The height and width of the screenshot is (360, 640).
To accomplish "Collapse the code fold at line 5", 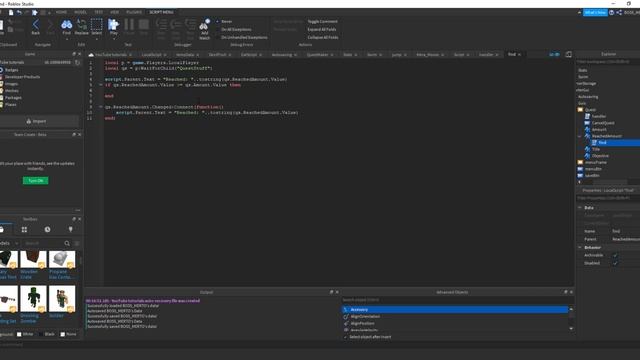I will click(x=101, y=85).
